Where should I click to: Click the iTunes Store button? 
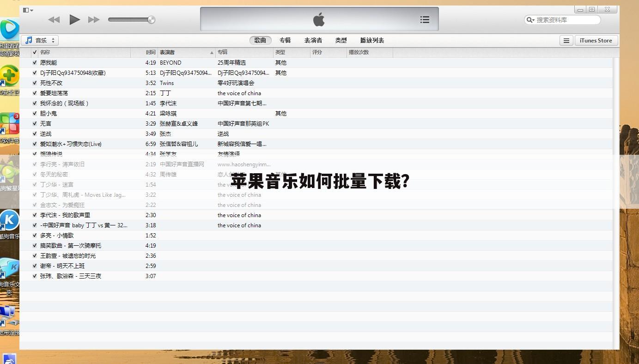pos(596,40)
